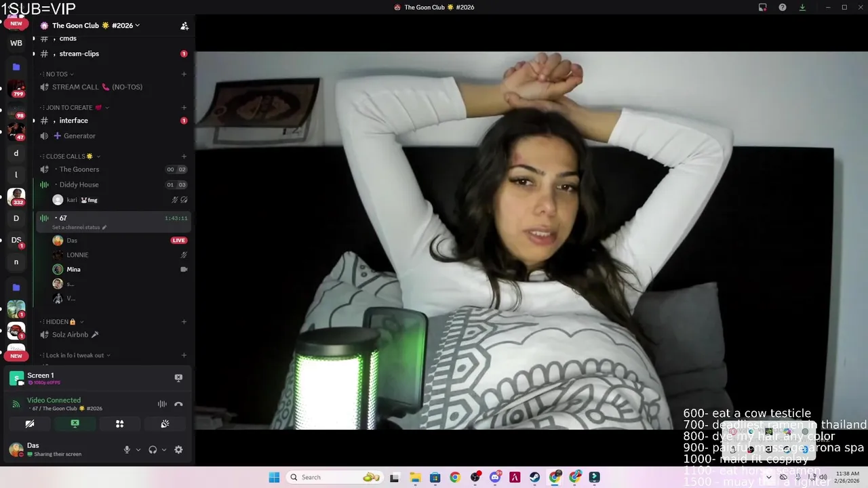Disconnect from voice call

[x=178, y=404]
